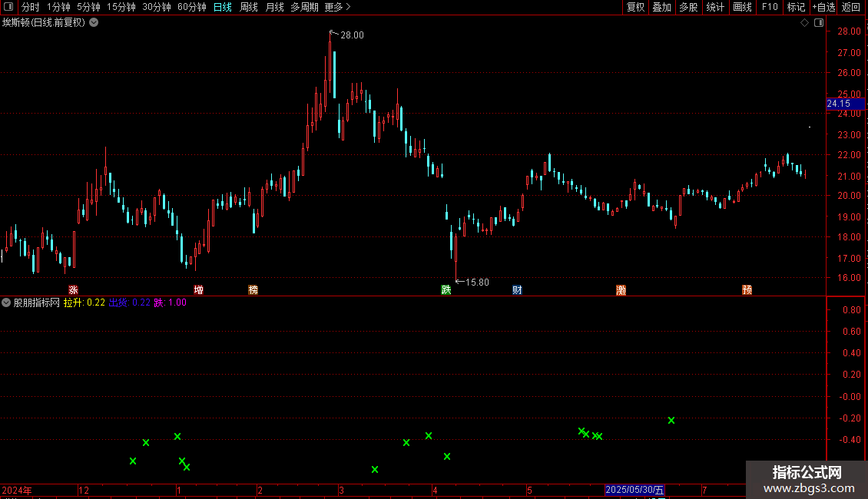Screen dimensions: 868x499
Task: Add stock via +自选 button
Action: pyautogui.click(x=823, y=7)
